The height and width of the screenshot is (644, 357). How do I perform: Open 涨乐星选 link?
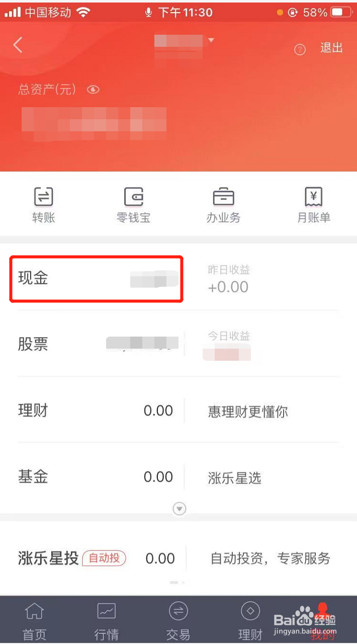point(235,477)
